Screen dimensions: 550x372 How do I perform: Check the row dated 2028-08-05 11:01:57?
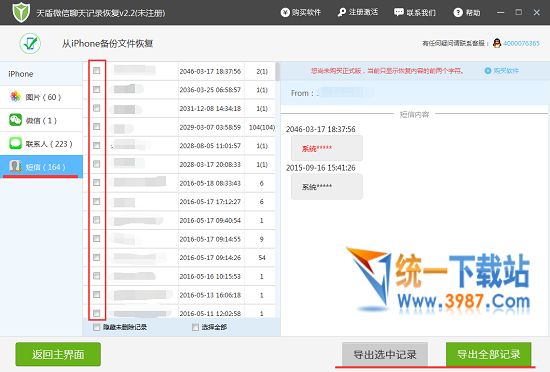(x=96, y=145)
